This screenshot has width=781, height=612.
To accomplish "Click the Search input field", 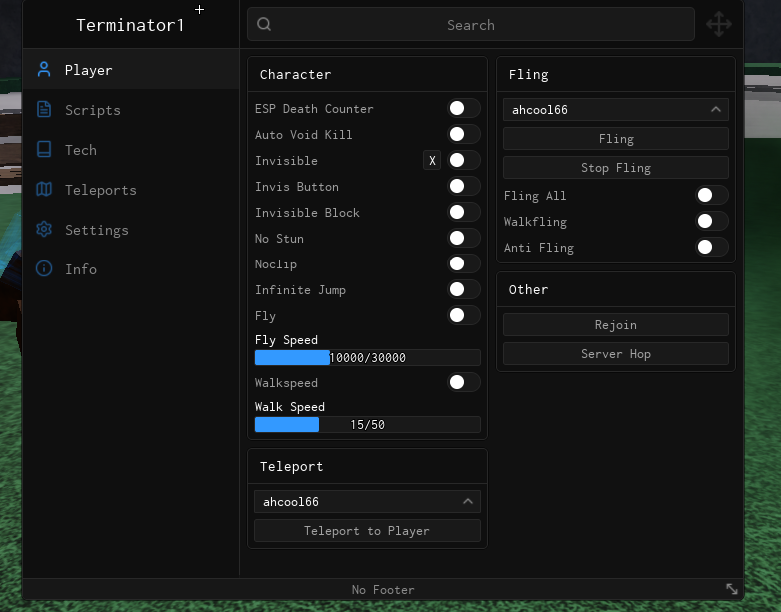I will point(471,24).
